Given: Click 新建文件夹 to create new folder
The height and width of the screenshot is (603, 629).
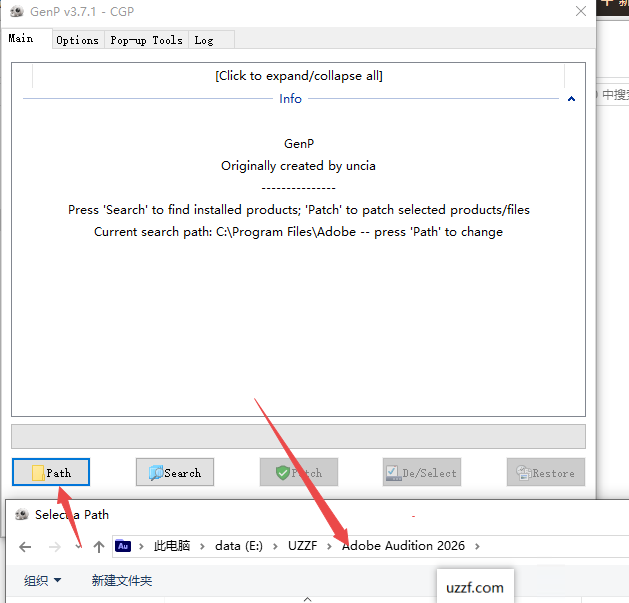Looking at the screenshot, I should point(122,580).
